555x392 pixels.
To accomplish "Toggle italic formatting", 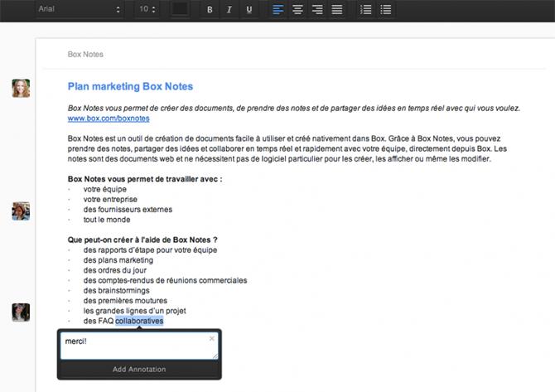I will [229, 10].
